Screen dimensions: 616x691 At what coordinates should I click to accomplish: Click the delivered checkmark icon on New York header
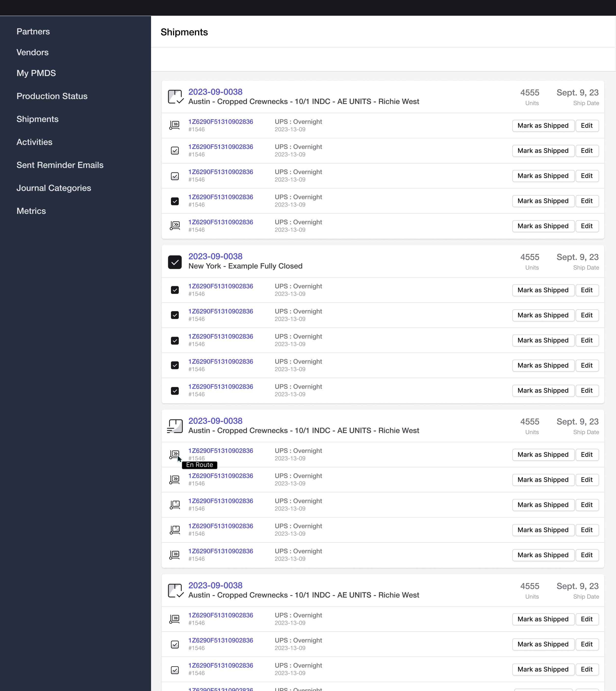click(x=175, y=262)
